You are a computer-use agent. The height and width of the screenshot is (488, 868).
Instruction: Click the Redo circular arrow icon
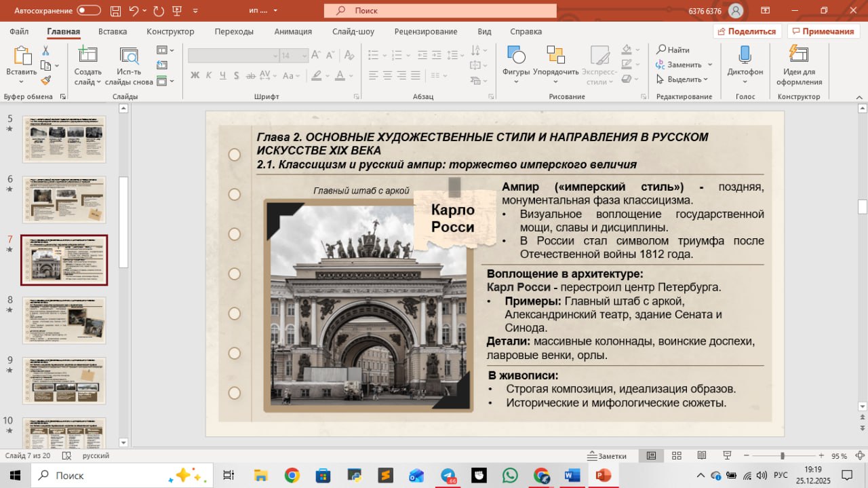[x=159, y=10]
